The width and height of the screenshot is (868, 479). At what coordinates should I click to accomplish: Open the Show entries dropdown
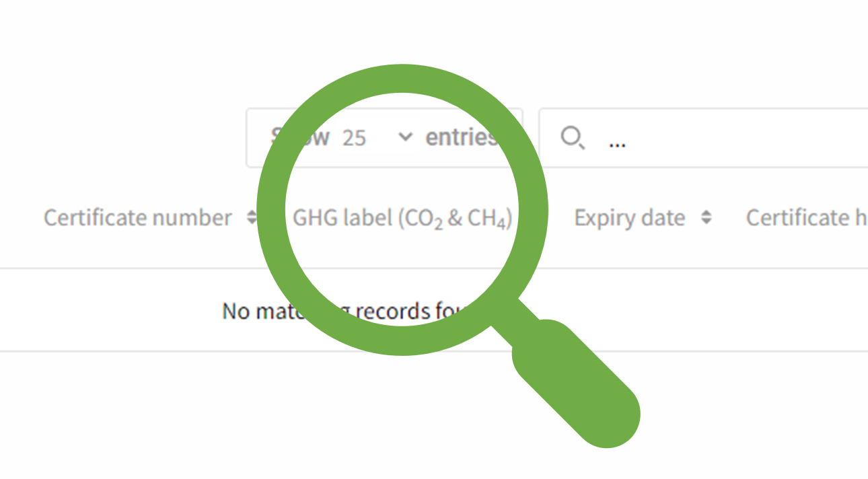pos(377,138)
